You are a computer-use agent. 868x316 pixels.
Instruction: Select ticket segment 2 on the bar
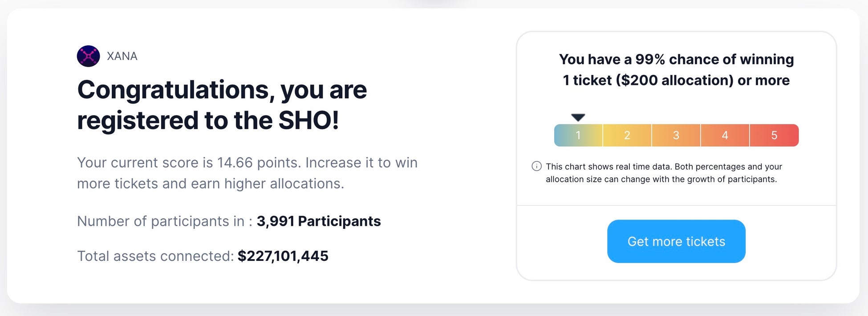[627, 135]
